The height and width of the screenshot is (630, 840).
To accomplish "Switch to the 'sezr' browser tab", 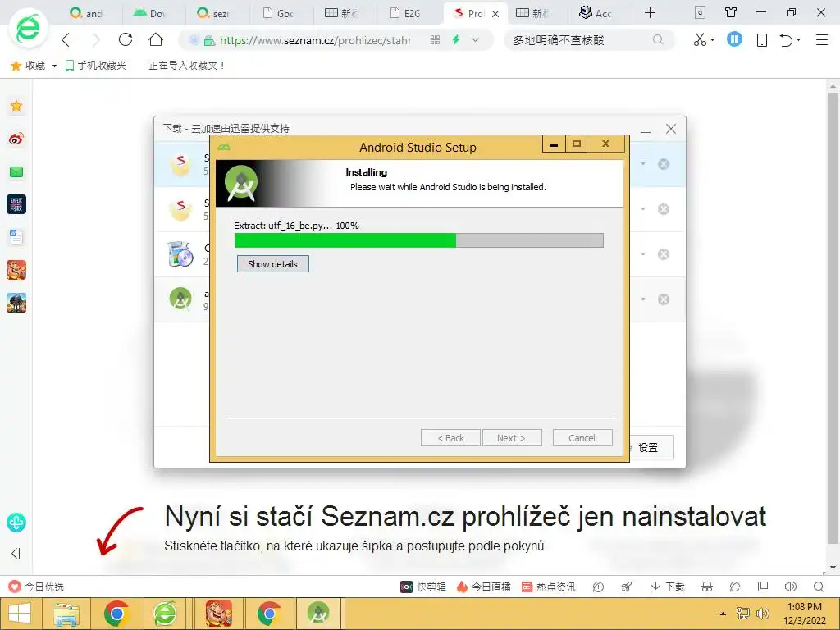I will tap(213, 13).
